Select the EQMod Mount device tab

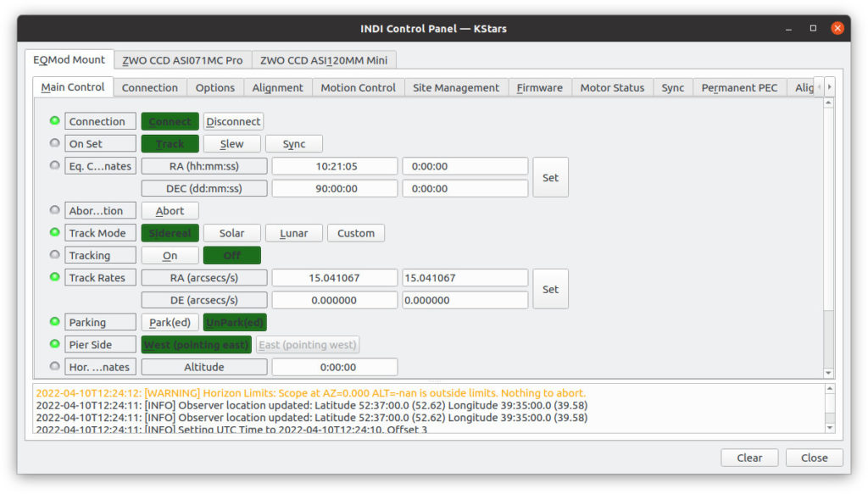click(x=70, y=60)
